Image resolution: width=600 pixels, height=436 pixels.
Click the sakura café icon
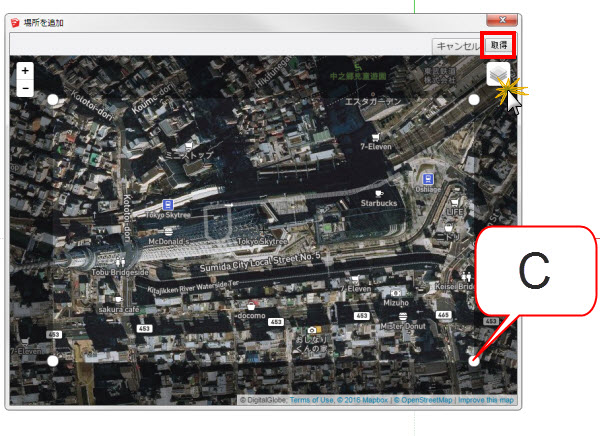click(x=118, y=299)
